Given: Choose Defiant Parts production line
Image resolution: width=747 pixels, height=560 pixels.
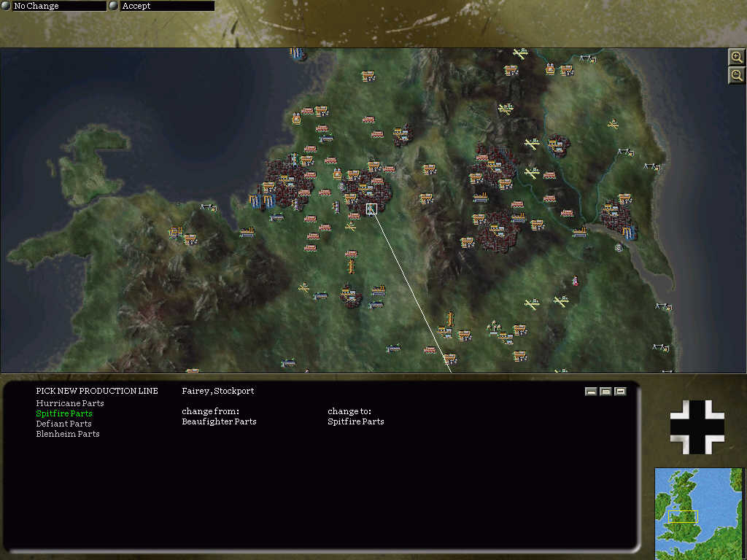Looking at the screenshot, I should 64,424.
